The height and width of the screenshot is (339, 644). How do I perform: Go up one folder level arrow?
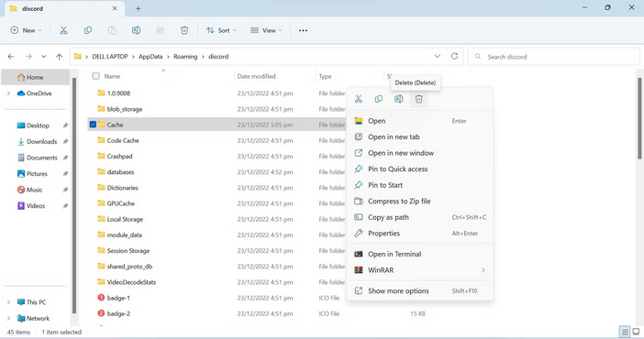pos(60,57)
